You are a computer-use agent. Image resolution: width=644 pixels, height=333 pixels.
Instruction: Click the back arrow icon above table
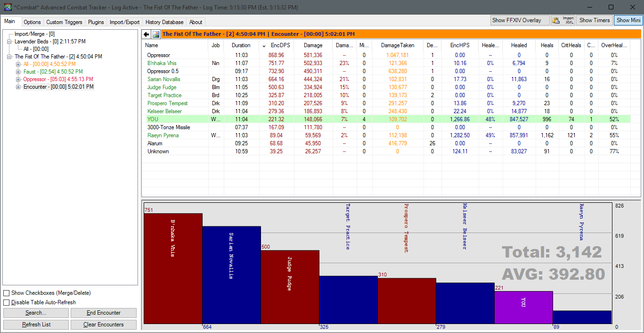pos(147,34)
